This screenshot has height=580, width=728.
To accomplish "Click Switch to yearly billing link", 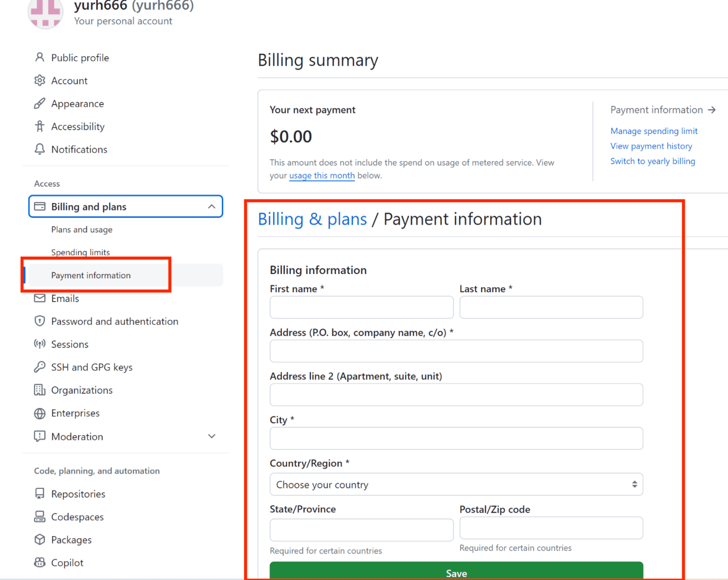I will 652,161.
